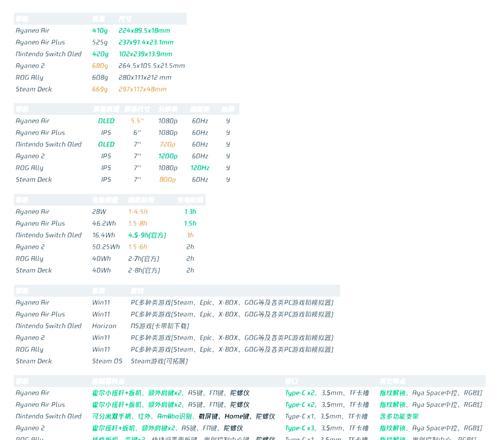This screenshot has width=500, height=440.
Task: Click the 420g weight for Nintendo Switch Oled
Action: tap(100, 54)
